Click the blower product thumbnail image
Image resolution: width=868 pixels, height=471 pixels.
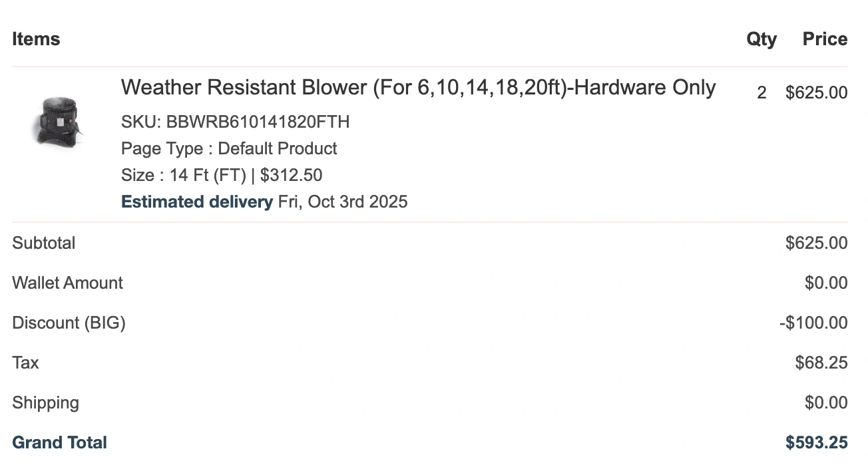pyautogui.click(x=57, y=121)
